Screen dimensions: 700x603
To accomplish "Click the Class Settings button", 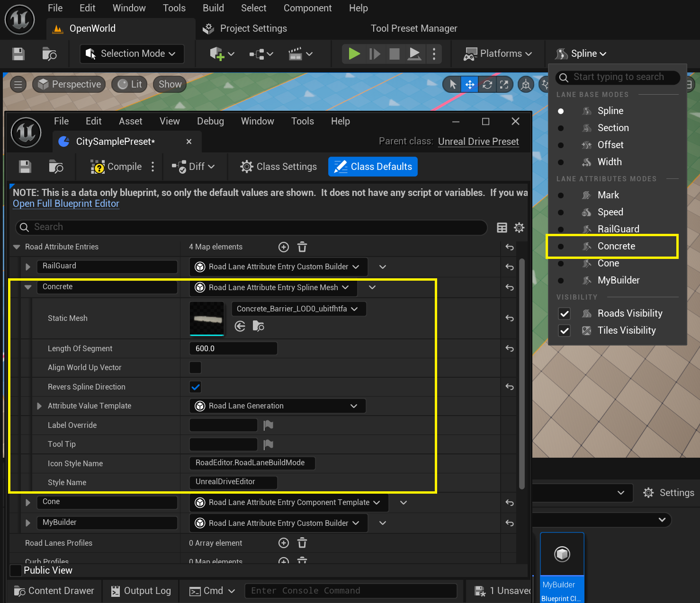I will [x=278, y=167].
